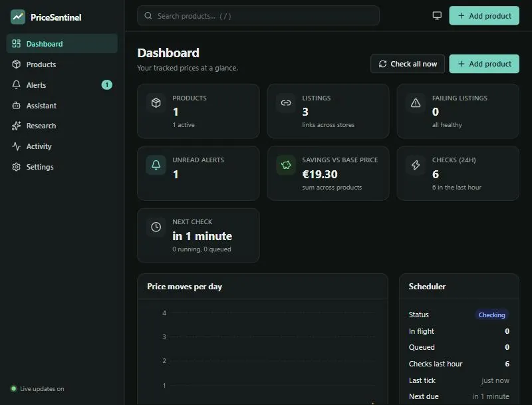Viewport: 532px width, 405px height.
Task: Navigate to Research
Action: tap(62, 126)
